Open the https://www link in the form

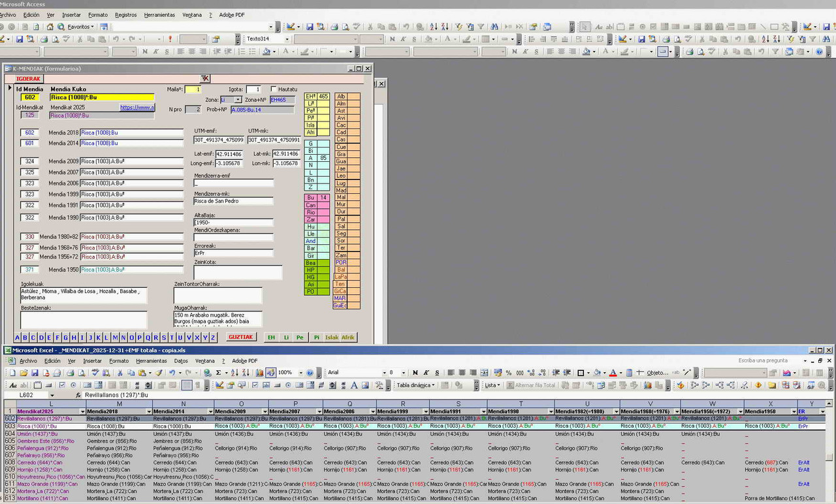point(137,108)
